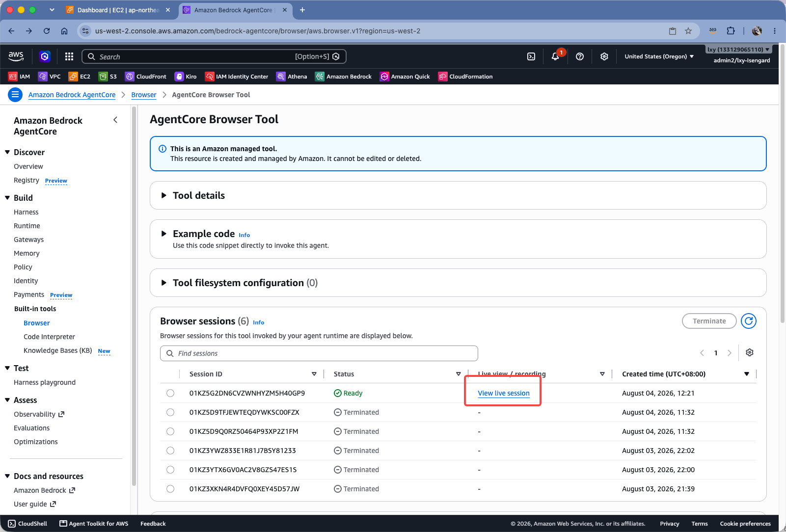The image size is (786, 532).
Task: Focus the Find sessions filter field
Action: [x=319, y=353]
